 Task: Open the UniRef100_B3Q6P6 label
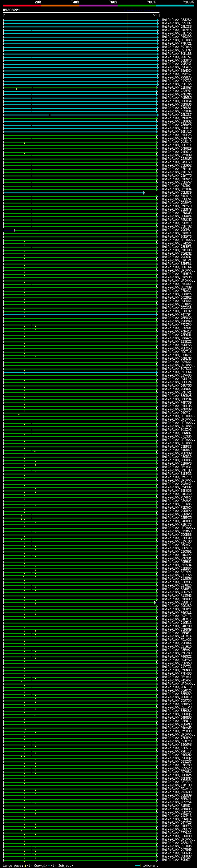(x=176, y=745)
